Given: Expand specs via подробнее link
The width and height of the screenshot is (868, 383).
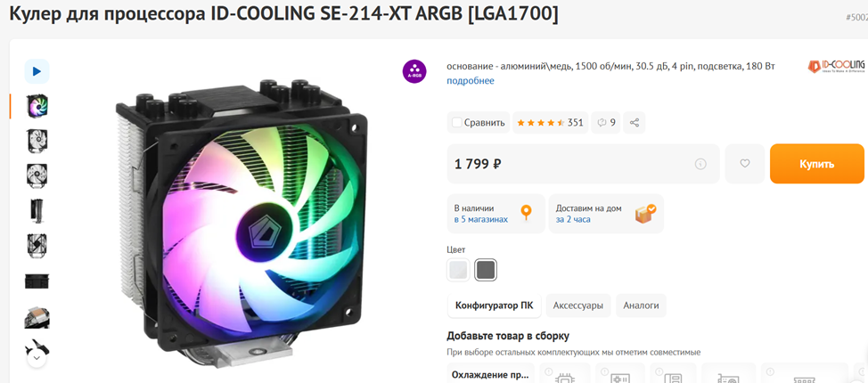Looking at the screenshot, I should 471,81.
